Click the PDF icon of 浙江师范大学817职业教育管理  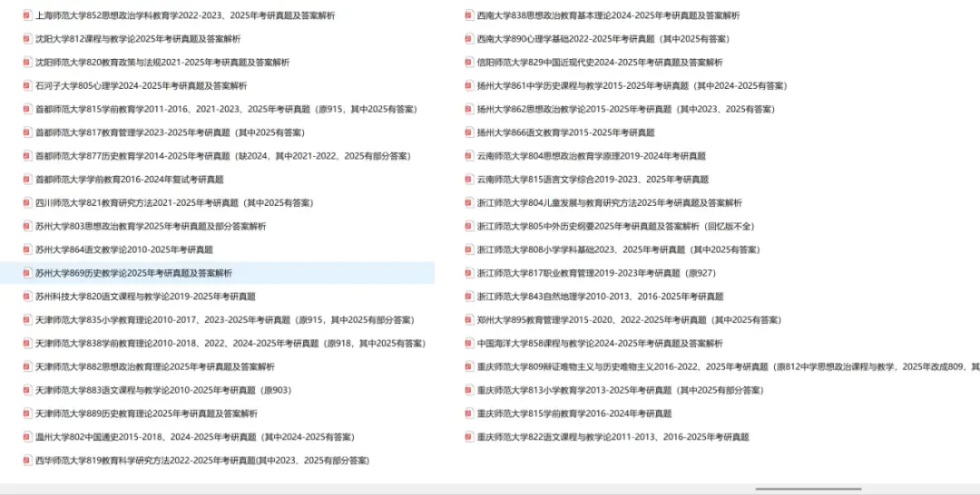pyautogui.click(x=469, y=273)
